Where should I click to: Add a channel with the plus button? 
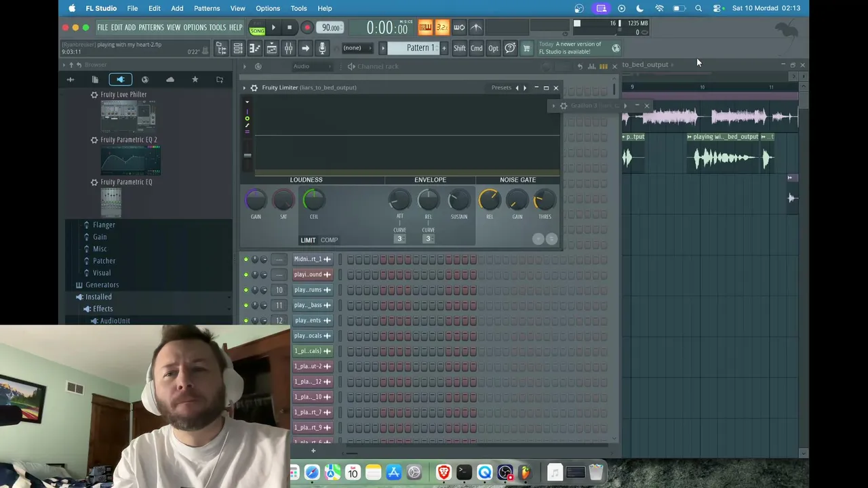[313, 451]
